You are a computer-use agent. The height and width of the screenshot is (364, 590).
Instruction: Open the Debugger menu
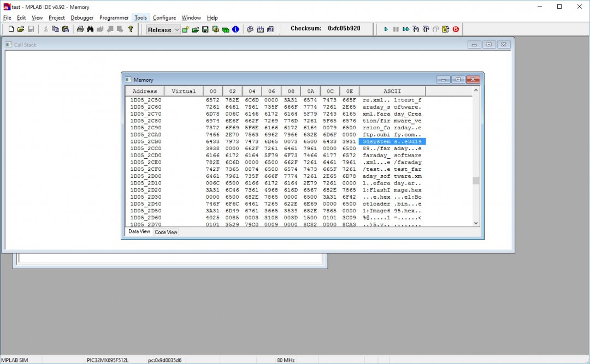coord(82,18)
